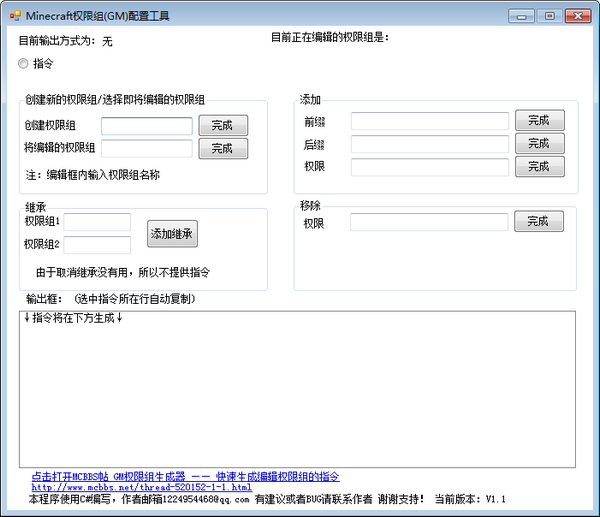Close the GM配置工具 window
This screenshot has width=600, height=517.
(x=578, y=16)
